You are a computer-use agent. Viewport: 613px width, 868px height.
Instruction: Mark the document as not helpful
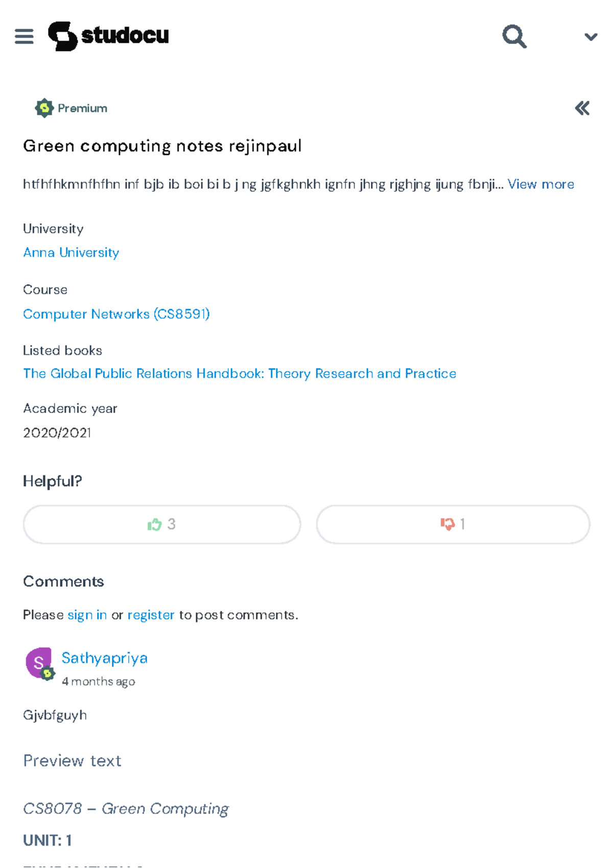[453, 524]
